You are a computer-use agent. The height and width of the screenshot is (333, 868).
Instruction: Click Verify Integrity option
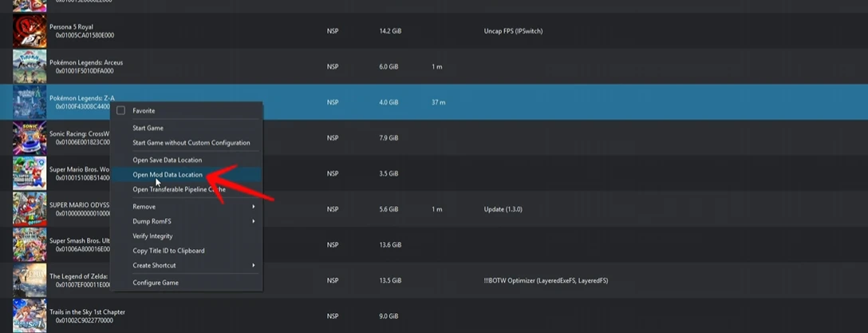click(152, 236)
